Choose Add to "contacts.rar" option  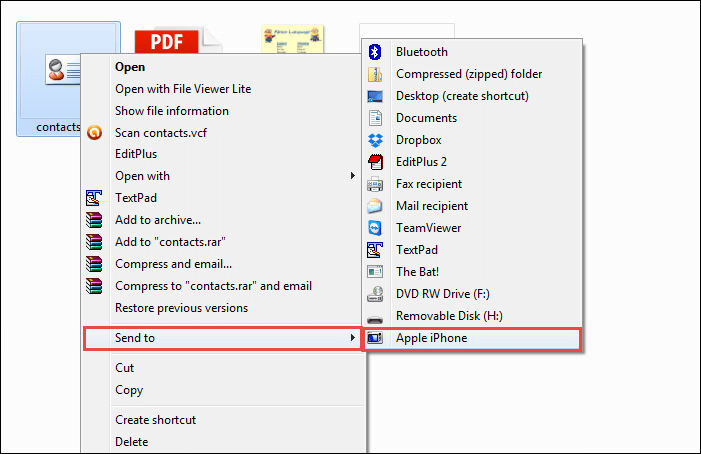click(170, 242)
